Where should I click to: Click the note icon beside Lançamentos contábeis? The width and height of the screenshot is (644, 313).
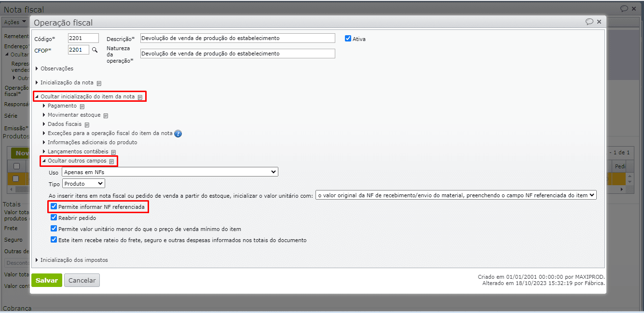click(113, 152)
